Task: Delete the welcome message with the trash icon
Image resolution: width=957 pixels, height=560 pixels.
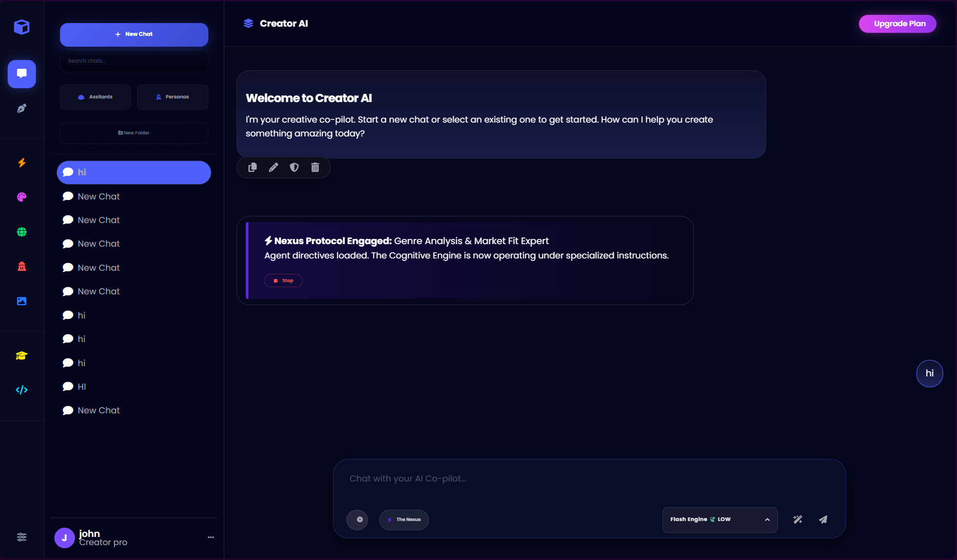Action: [315, 167]
